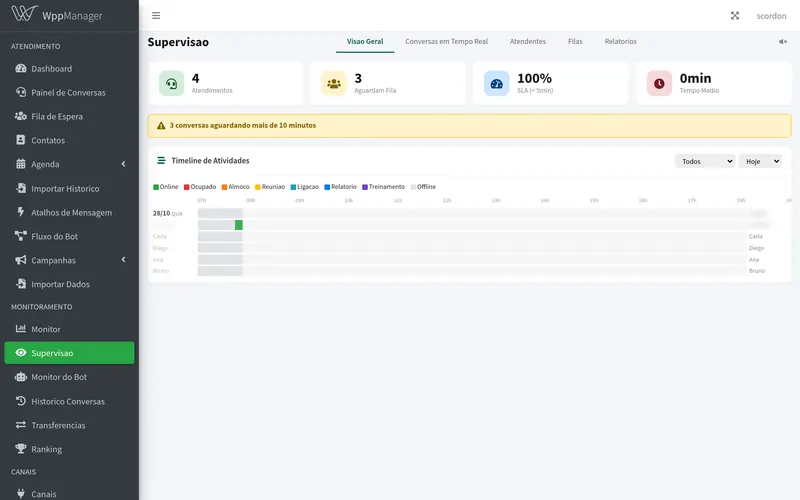Image resolution: width=800 pixels, height=500 pixels.
Task: Open the Dashboard icon in sidebar
Action: pos(21,68)
